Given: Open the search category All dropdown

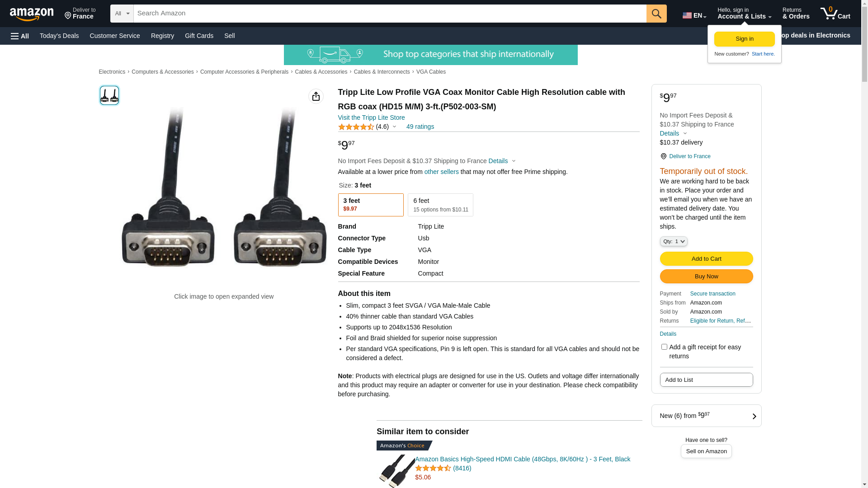Looking at the screenshot, I should point(122,14).
